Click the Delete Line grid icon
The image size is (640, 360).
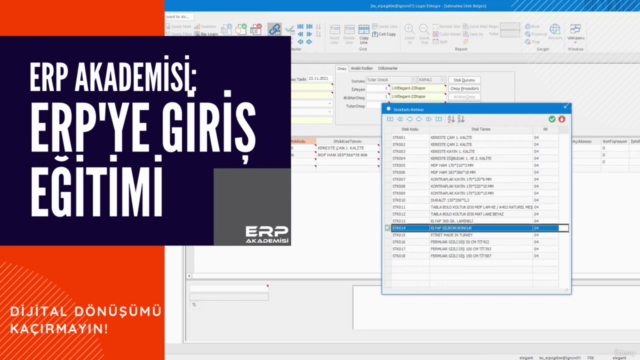349,34
